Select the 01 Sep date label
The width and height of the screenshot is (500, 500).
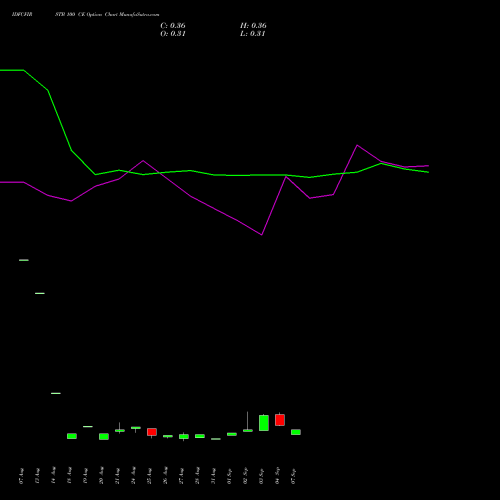point(229,476)
